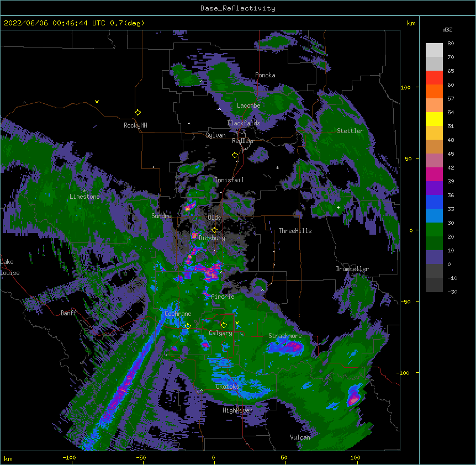Select the slate-blue 0-10 dBZ legend band
Screen dimensions: 476x465
(x=434, y=257)
